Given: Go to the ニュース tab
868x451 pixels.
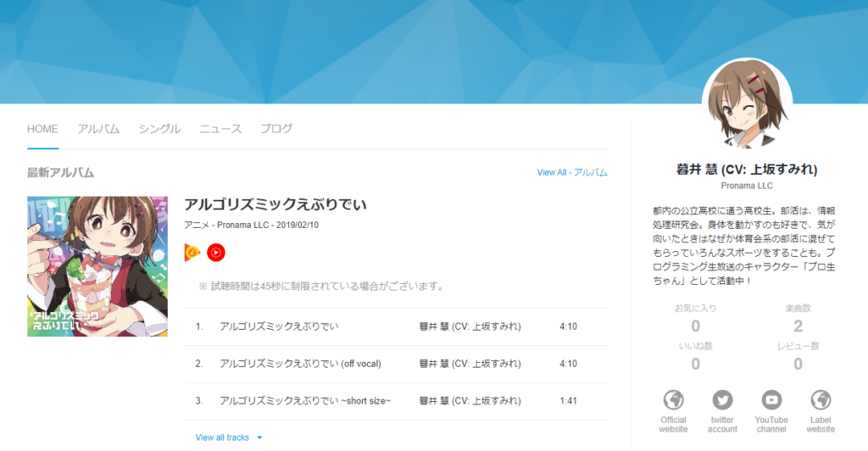Looking at the screenshot, I should click(220, 129).
